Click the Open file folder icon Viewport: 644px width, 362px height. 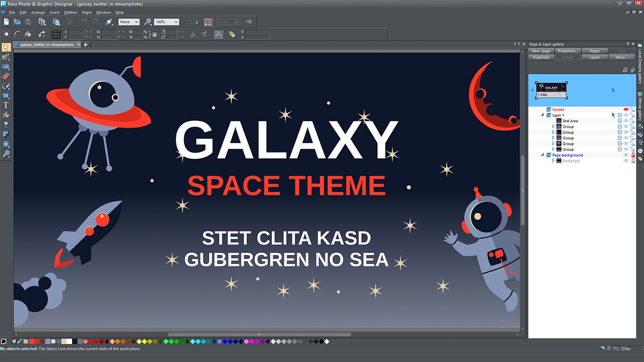coord(17,22)
